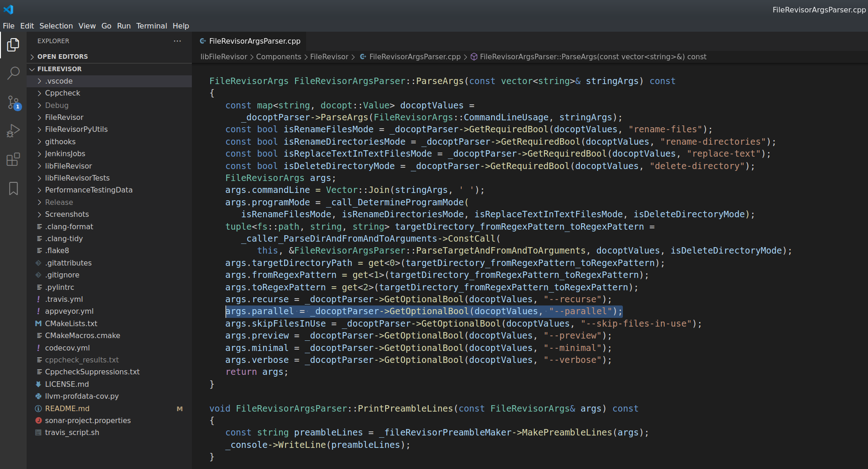Viewport: 868px width, 469px height.
Task: Click the YAML icon beside appveyor.yml
Action: (x=39, y=311)
